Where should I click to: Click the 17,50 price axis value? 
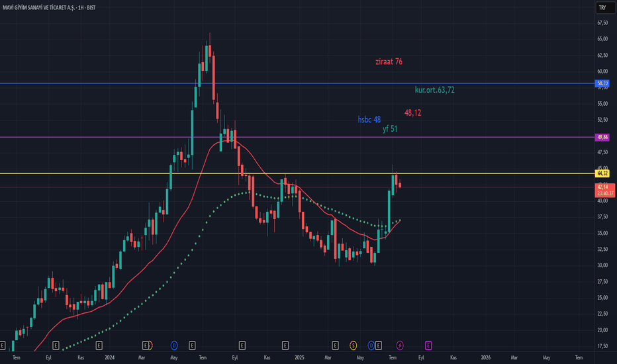coord(602,346)
